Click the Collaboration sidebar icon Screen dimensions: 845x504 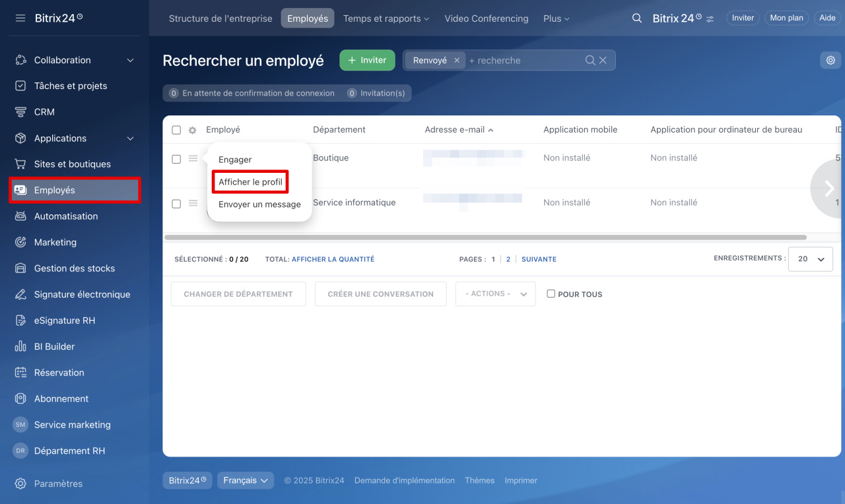click(x=20, y=60)
